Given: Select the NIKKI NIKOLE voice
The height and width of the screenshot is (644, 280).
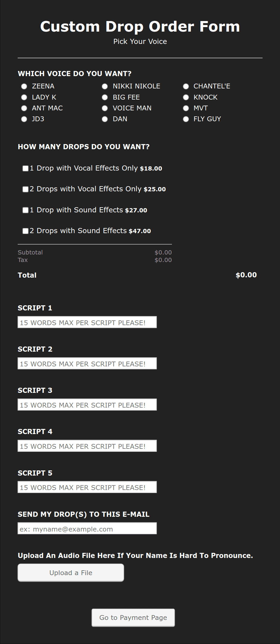Looking at the screenshot, I should (x=105, y=86).
